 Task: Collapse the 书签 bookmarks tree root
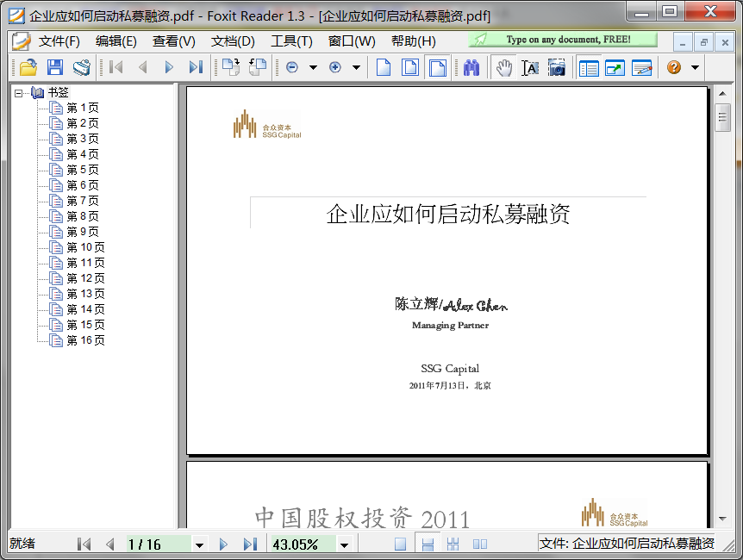point(18,93)
